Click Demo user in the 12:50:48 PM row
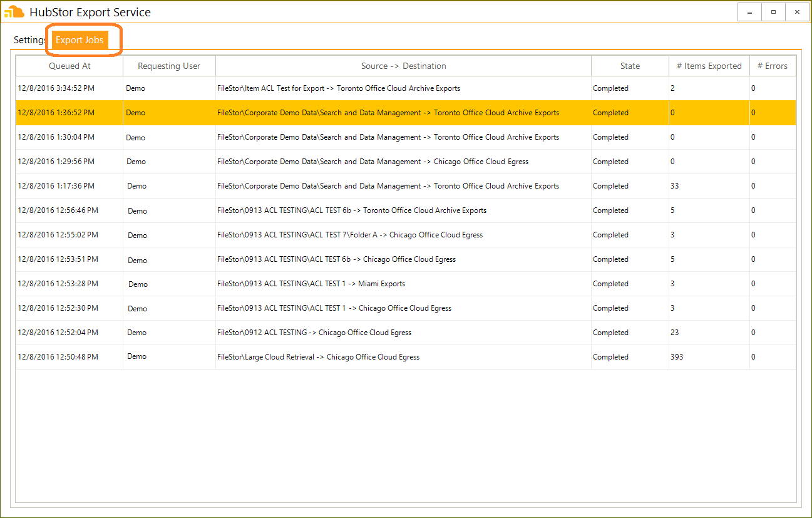The height and width of the screenshot is (518, 812). (x=136, y=356)
